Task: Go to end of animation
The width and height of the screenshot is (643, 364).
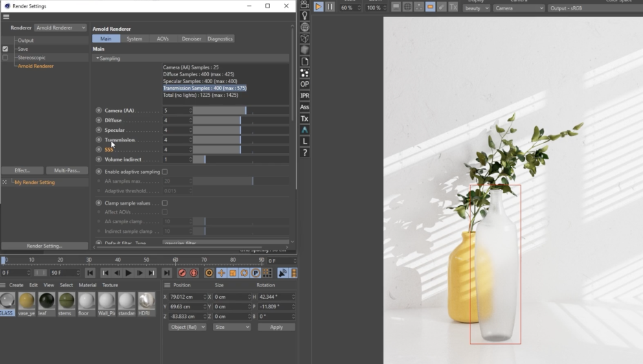Action: tap(166, 273)
